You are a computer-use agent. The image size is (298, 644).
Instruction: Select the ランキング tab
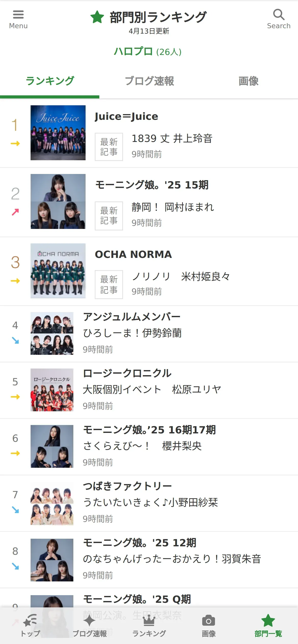coord(50,81)
